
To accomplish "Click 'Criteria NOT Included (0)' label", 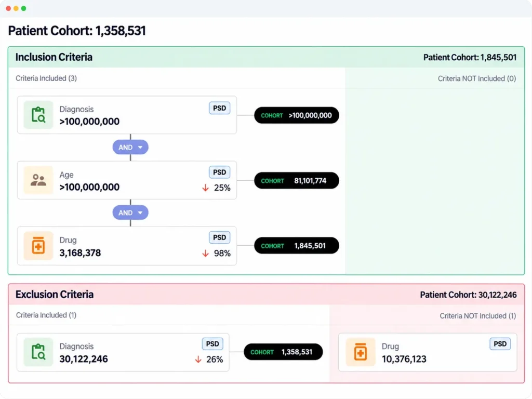I will [x=477, y=79].
